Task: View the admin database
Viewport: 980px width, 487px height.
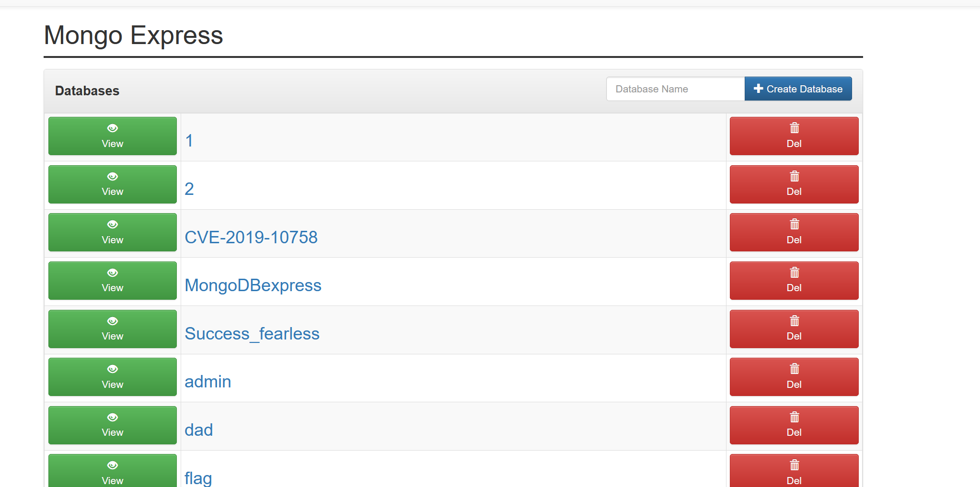Action: (x=113, y=377)
